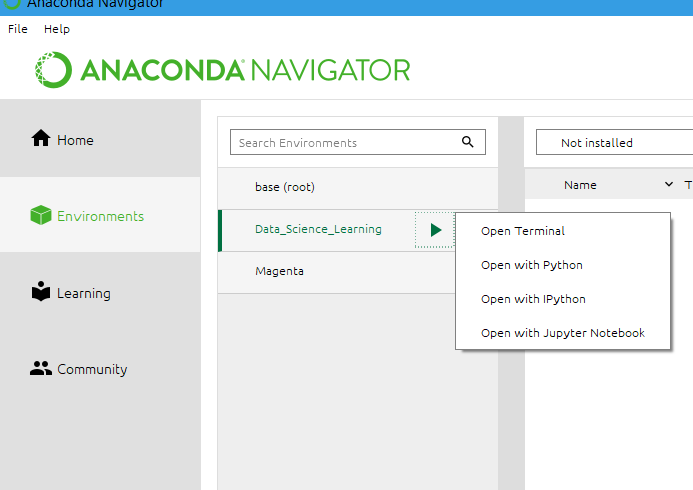Image resolution: width=693 pixels, height=490 pixels.
Task: Click the Environments cube icon
Action: (41, 215)
